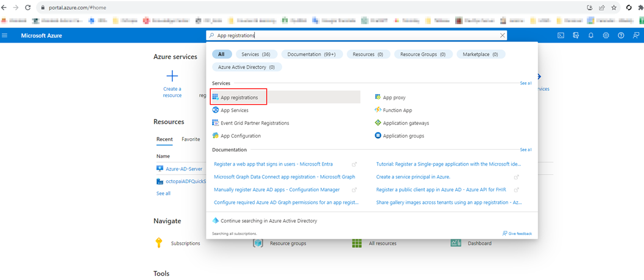Click the Create a resource plus icon
This screenshot has width=644, height=280.
pos(172,76)
